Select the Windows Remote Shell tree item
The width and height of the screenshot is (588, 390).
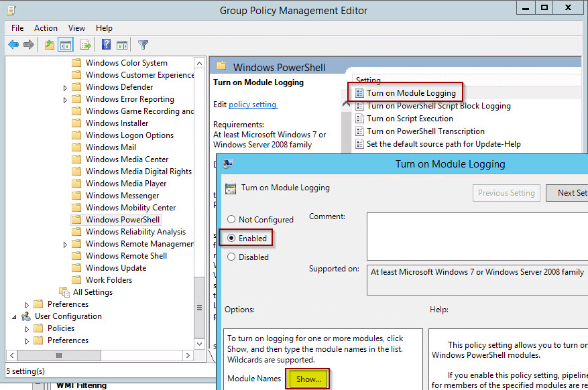(x=126, y=256)
